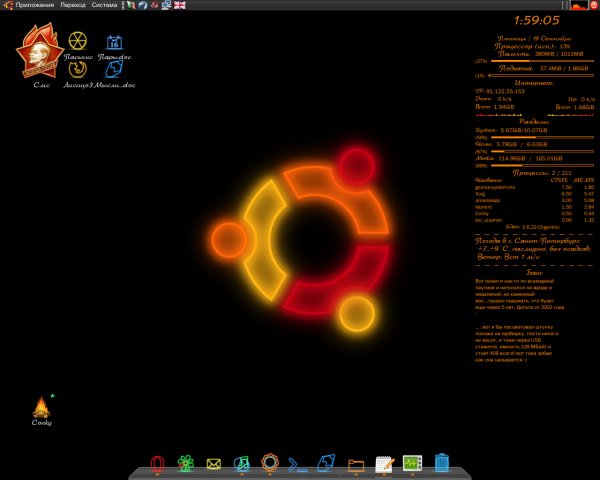Image resolution: width=600 pixels, height=480 pixels.
Task: Open the yellow envelope mail dock icon
Action: [x=213, y=463]
